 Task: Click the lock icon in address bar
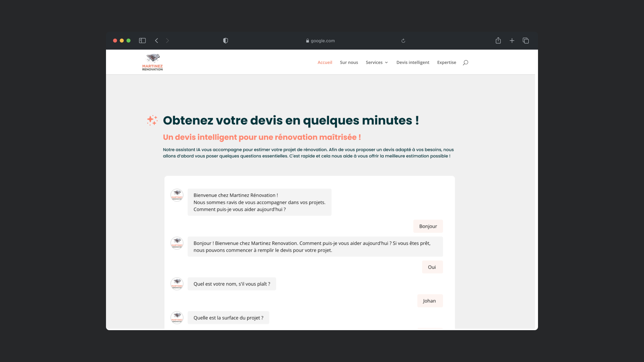[x=307, y=41]
